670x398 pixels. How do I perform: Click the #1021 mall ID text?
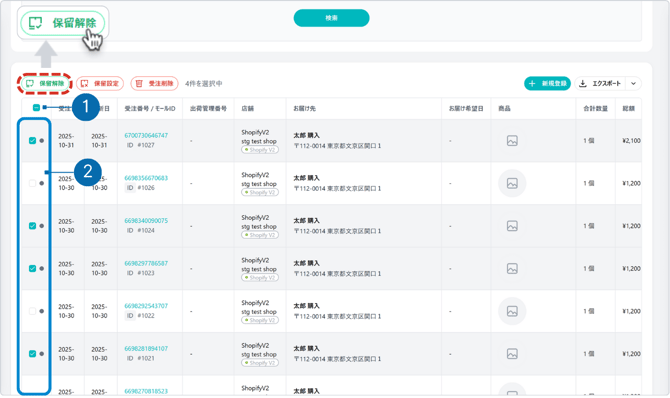(x=146, y=358)
